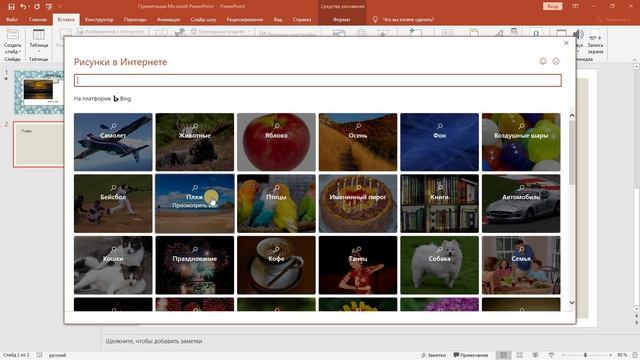
Task: Zoom out with minus button
Action: click(x=563, y=355)
